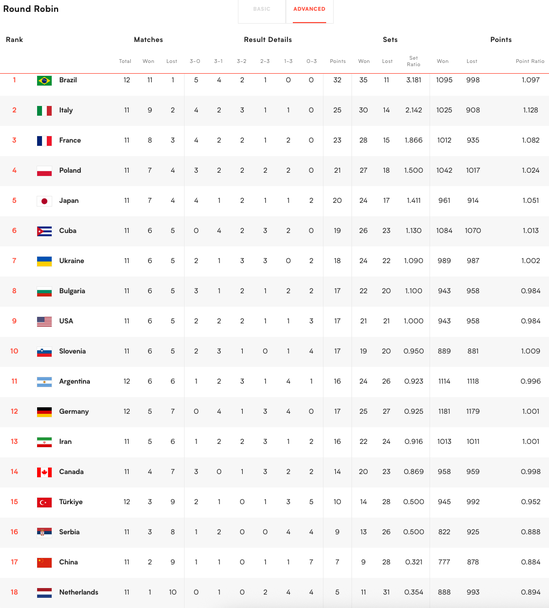Click the Rank column header
This screenshot has width=549, height=608.
coord(14,40)
